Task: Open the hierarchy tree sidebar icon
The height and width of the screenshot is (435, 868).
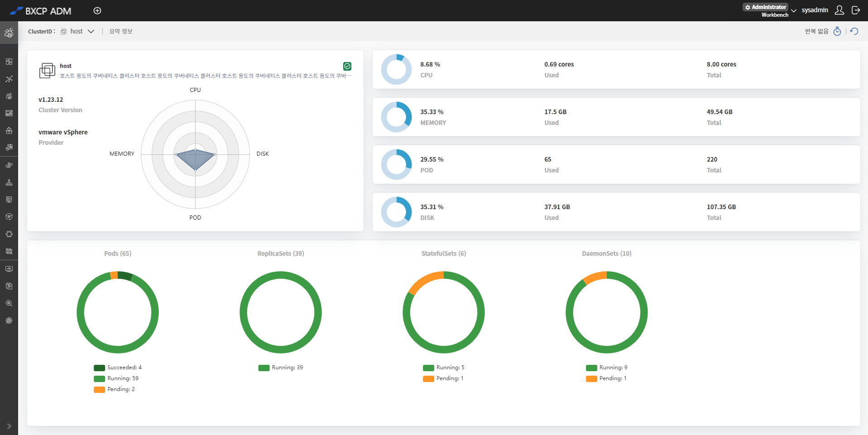Action: point(9,182)
